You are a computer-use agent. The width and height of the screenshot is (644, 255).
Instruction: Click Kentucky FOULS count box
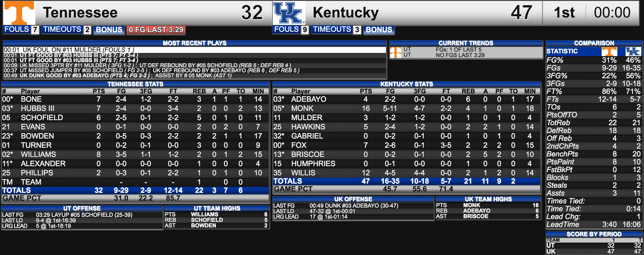click(x=305, y=30)
